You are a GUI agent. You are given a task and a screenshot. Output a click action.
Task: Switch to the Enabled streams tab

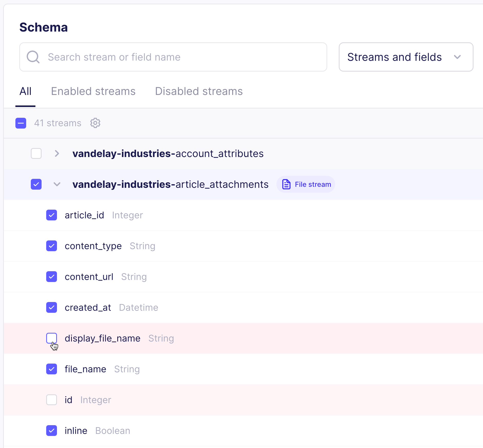93,91
